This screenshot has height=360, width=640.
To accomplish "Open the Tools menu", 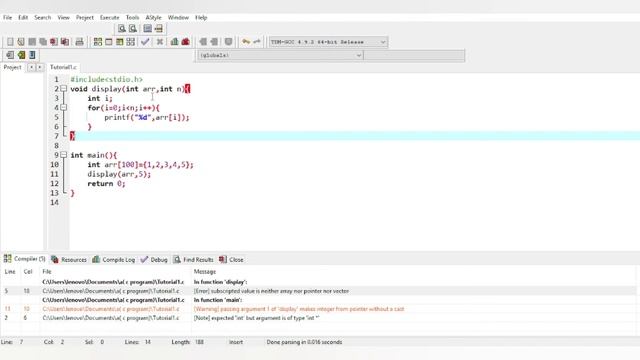I will pyautogui.click(x=132, y=18).
